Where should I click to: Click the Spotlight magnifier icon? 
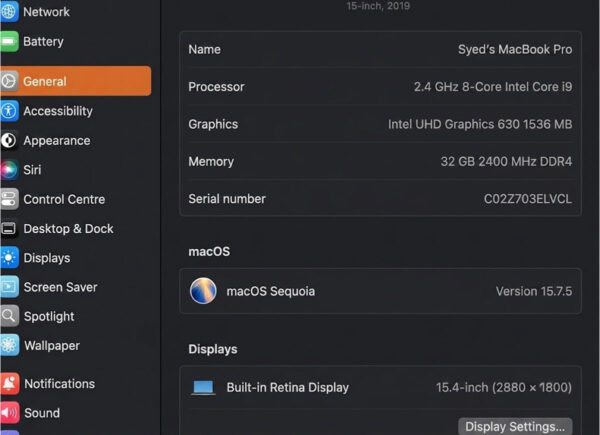click(x=8, y=316)
